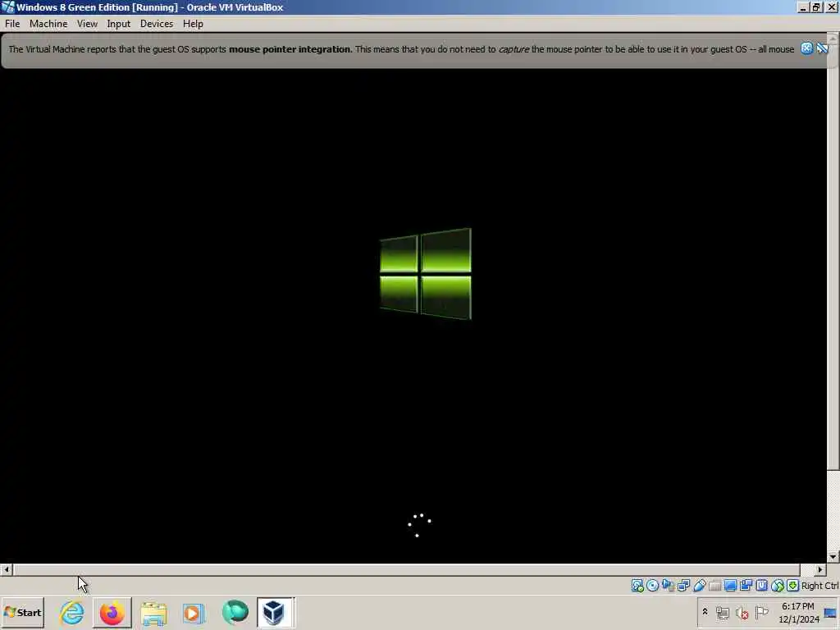
Task: Click the CPU processor status icon
Action: pyautogui.click(x=761, y=586)
